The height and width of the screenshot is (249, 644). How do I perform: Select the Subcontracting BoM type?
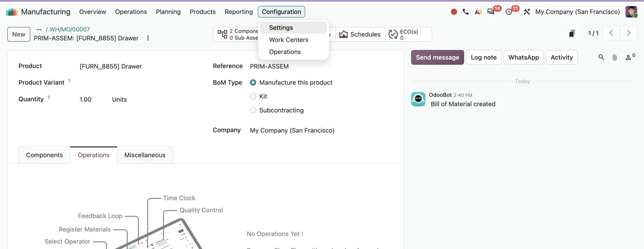click(253, 110)
